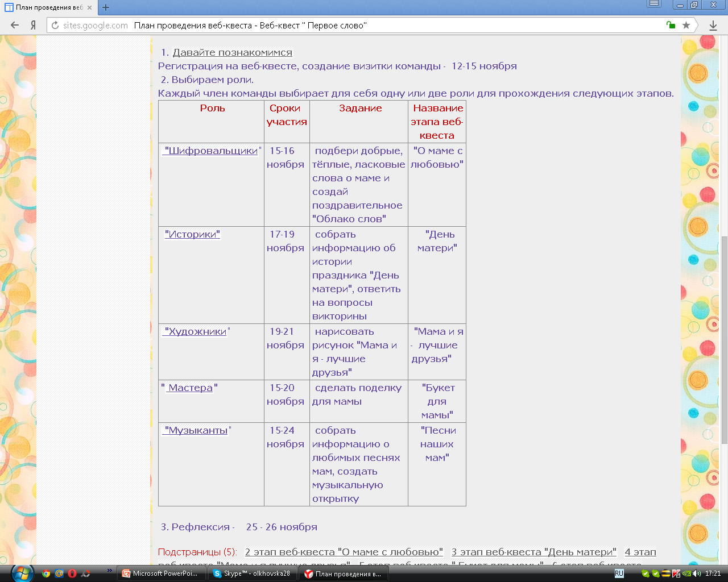The width and height of the screenshot is (728, 582).
Task: Select the browser tab 'План проведения веб'
Action: [49, 7]
